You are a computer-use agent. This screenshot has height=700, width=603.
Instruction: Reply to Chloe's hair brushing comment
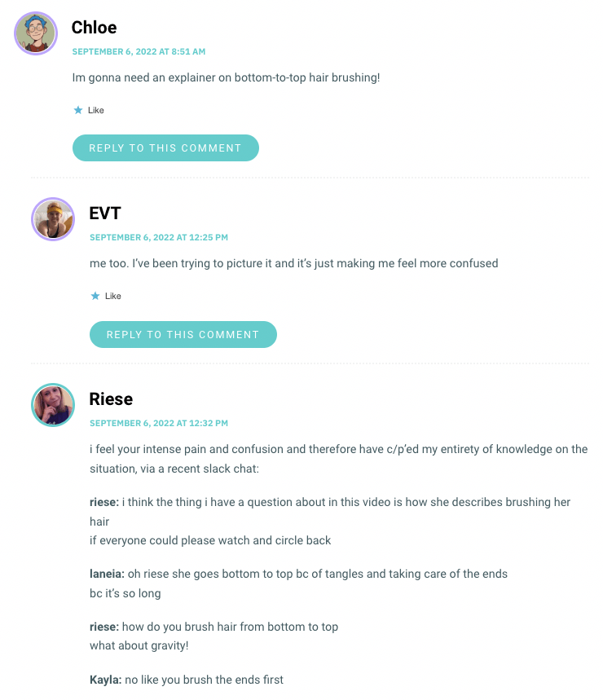pos(165,147)
